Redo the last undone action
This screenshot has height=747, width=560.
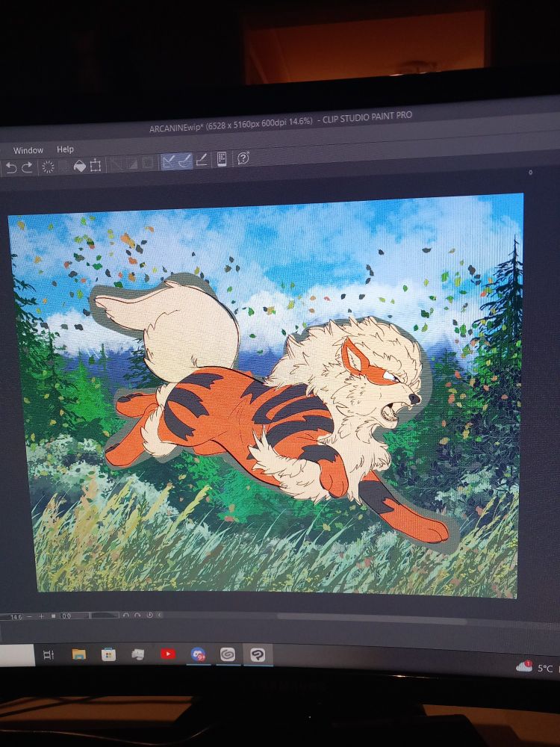tap(27, 167)
